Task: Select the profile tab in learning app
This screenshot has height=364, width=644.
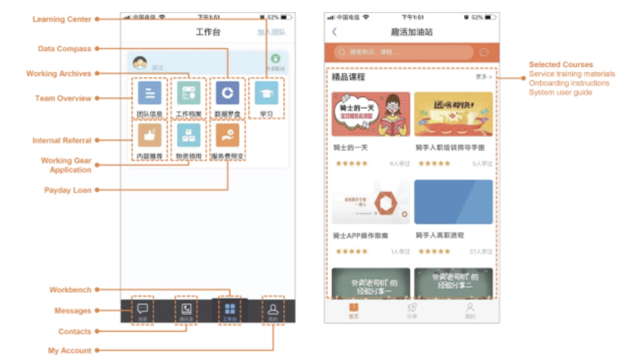Action: [x=470, y=310]
